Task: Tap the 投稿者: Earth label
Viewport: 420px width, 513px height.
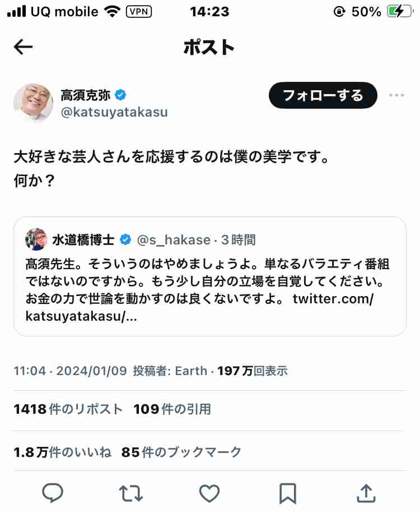Action: click(x=170, y=371)
